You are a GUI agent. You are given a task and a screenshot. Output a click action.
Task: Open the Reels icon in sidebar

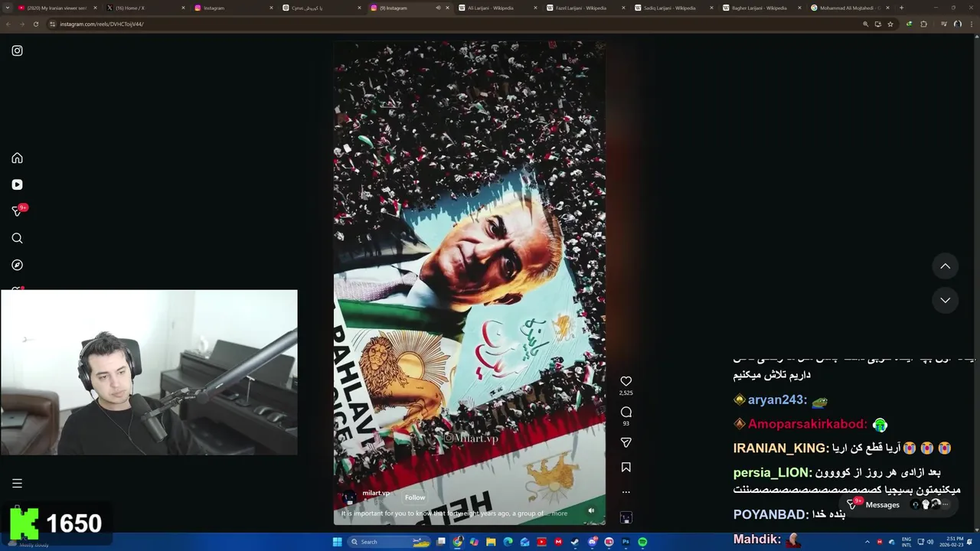pyautogui.click(x=17, y=184)
